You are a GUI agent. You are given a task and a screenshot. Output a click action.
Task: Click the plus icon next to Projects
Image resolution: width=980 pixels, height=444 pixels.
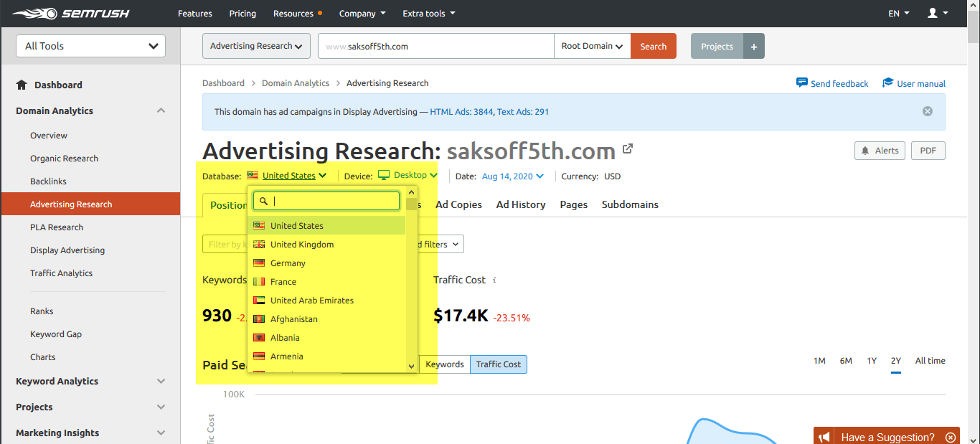[x=753, y=45]
